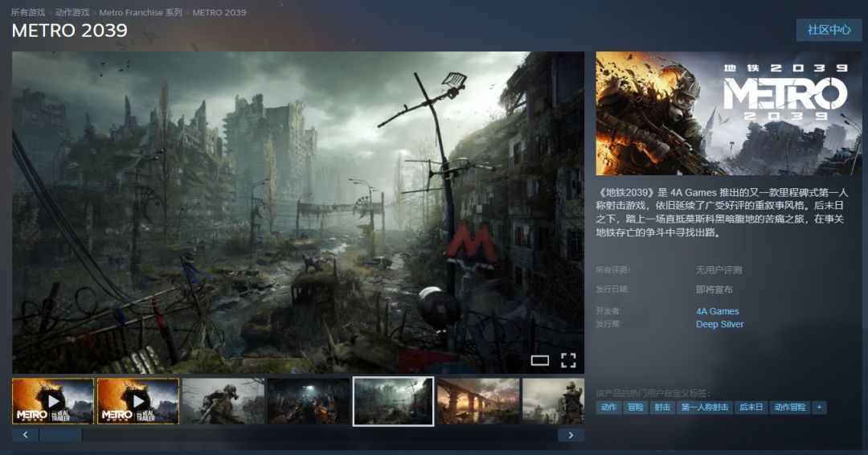868x455 pixels.
Task: Toggle theater mode icon on screenshot
Action: (540, 360)
